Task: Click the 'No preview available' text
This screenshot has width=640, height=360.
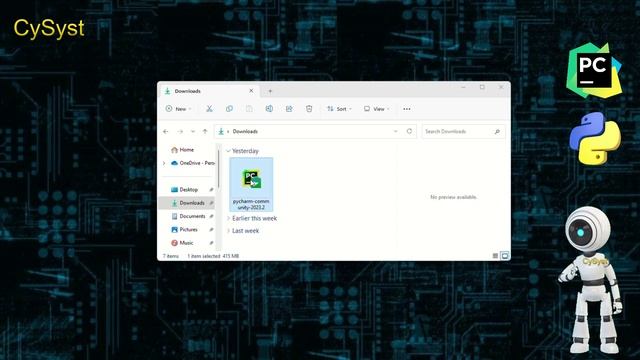Action: (453, 197)
